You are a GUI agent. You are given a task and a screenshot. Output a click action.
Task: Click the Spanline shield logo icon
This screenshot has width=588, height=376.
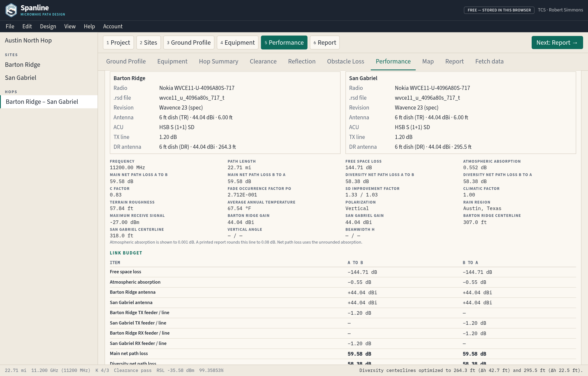point(11,10)
